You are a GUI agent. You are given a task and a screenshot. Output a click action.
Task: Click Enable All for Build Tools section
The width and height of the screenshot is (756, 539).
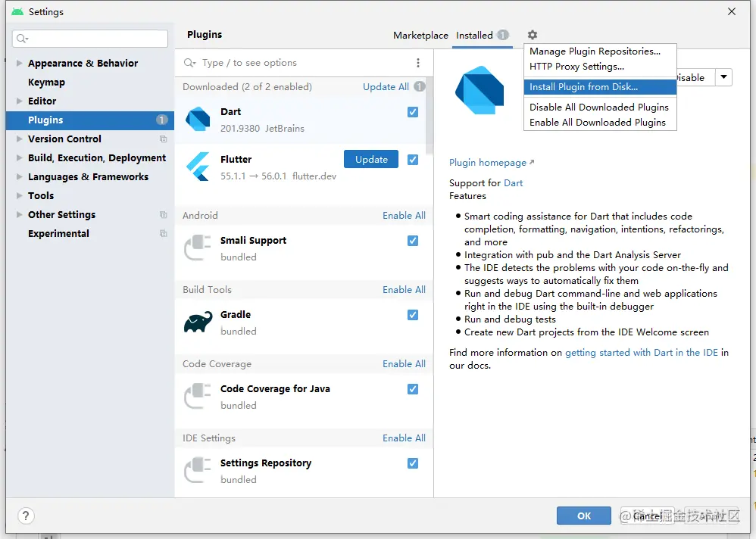click(404, 289)
